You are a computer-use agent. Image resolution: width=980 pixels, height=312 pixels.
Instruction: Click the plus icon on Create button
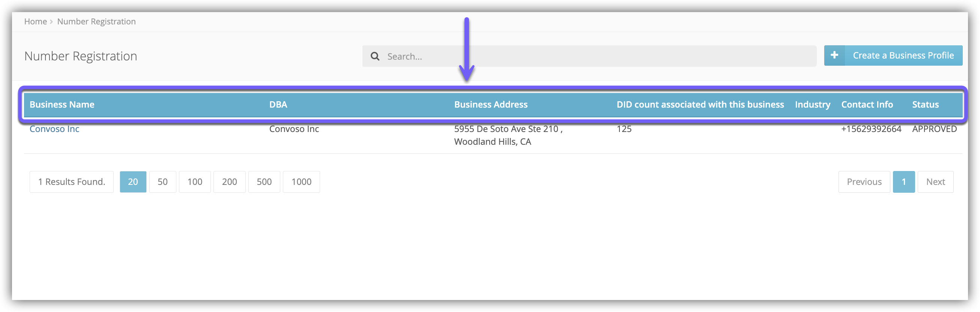pyautogui.click(x=834, y=55)
